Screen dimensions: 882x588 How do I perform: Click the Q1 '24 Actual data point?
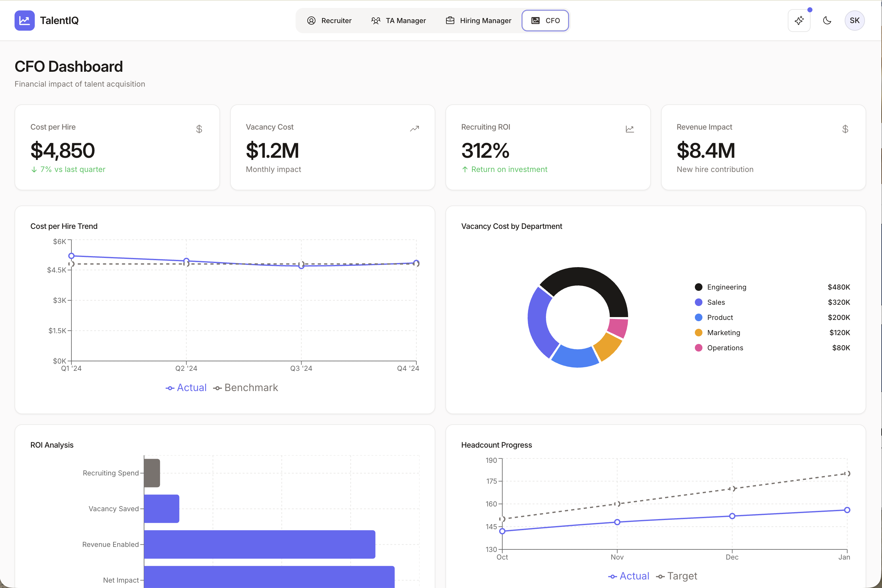coord(71,256)
